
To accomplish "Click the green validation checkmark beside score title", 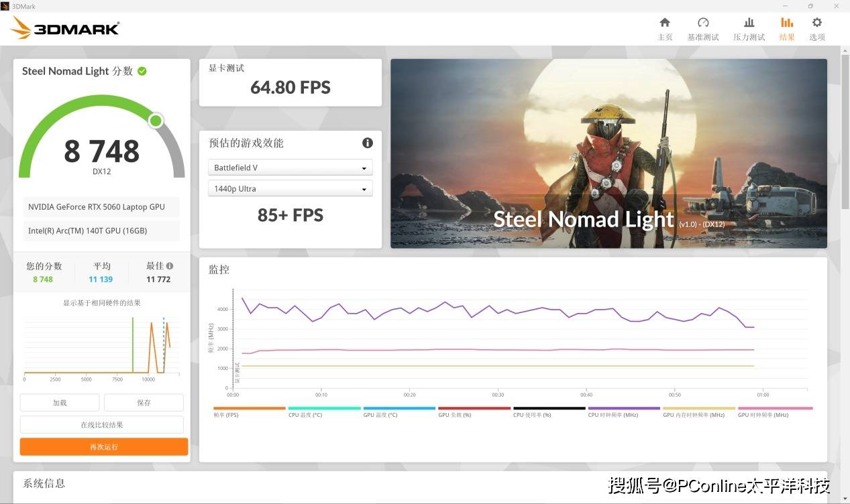I will point(142,71).
